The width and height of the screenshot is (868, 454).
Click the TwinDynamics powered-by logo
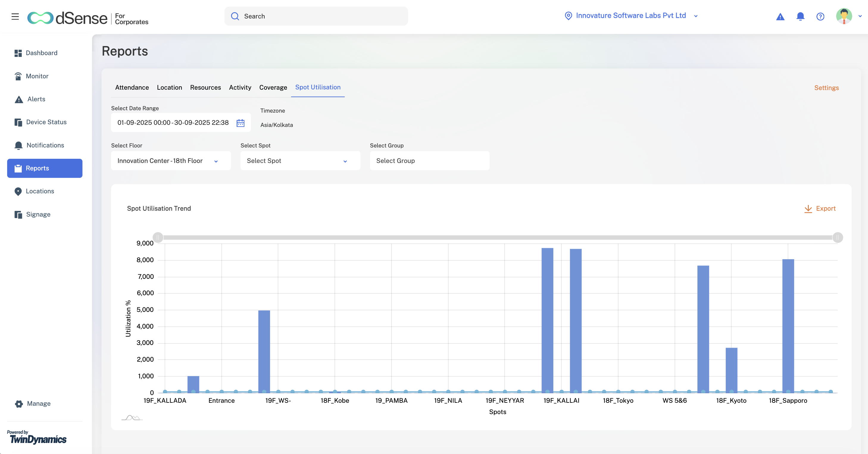pyautogui.click(x=37, y=437)
